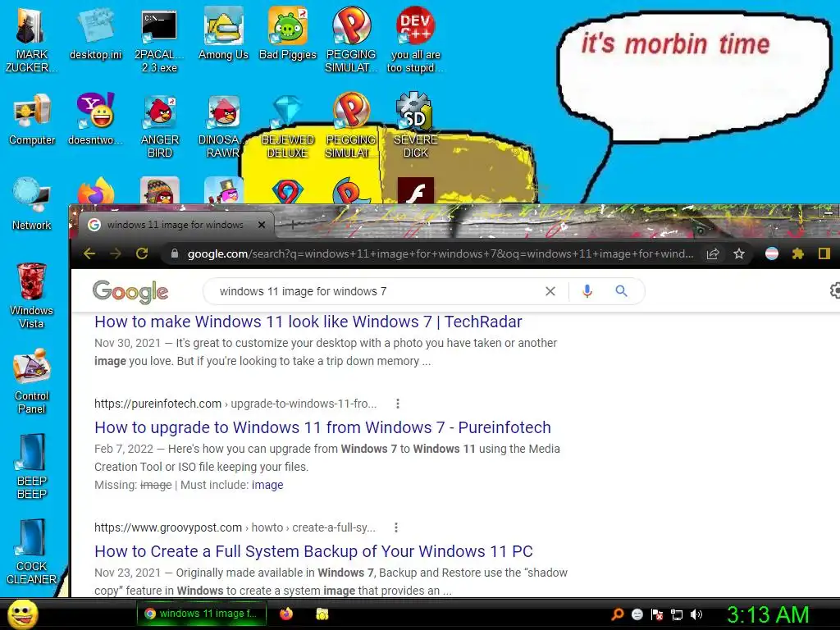Open the SEVERE DICK SD icon
The height and width of the screenshot is (630, 840).
click(415, 125)
